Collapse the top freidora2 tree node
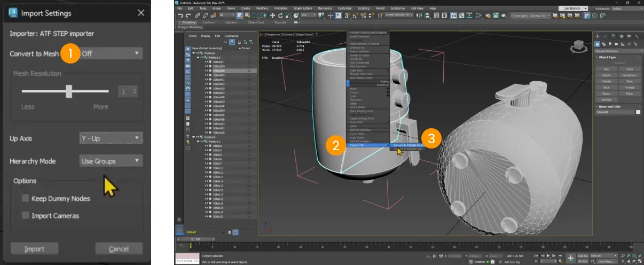 194,53
